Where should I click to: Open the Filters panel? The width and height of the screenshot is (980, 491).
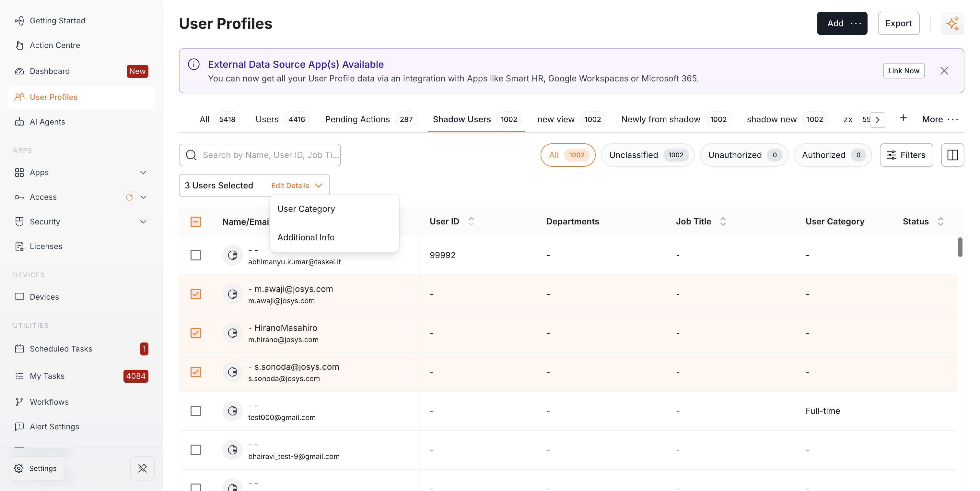pyautogui.click(x=906, y=155)
